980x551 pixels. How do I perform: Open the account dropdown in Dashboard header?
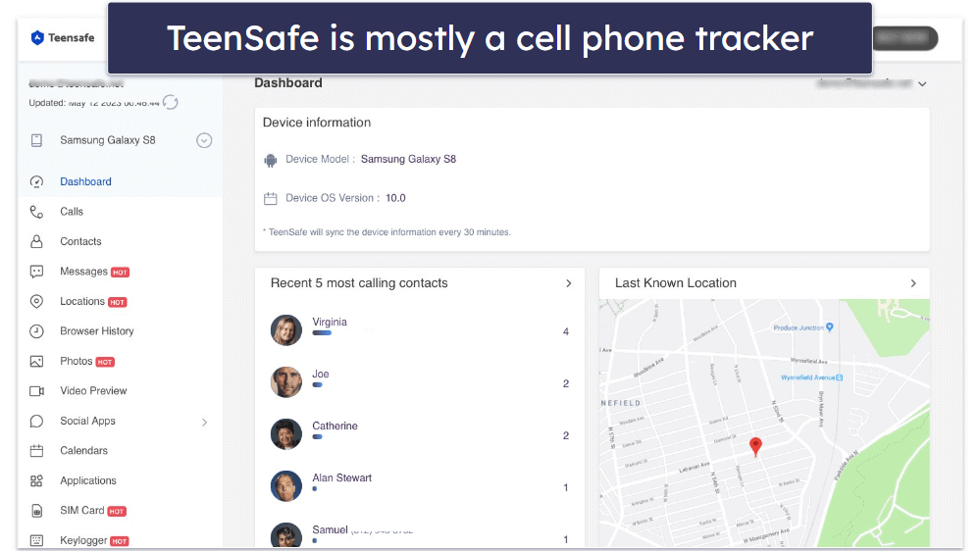(x=922, y=83)
